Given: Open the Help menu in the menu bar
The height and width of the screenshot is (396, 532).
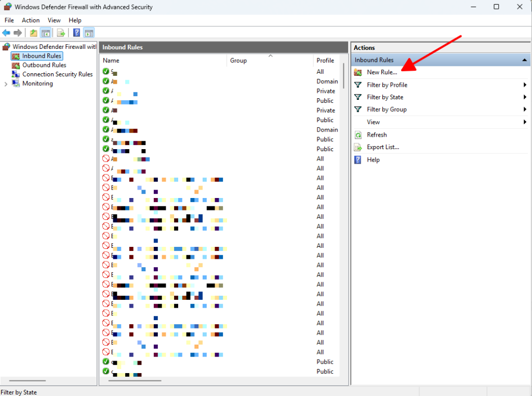Looking at the screenshot, I should pos(75,20).
